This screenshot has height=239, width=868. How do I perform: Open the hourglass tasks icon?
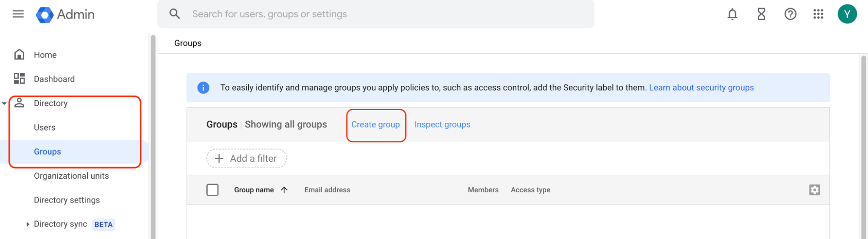click(x=761, y=14)
